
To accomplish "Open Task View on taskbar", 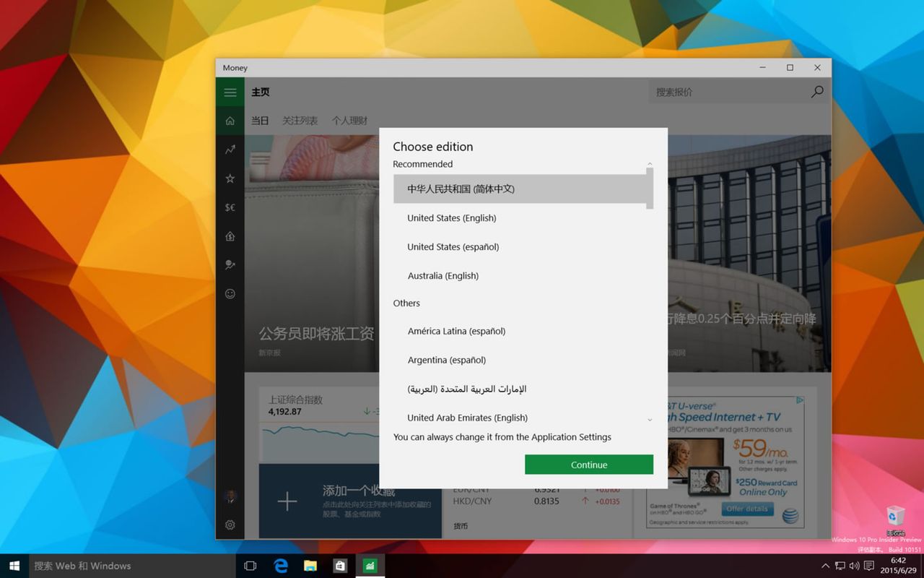I will [x=250, y=566].
